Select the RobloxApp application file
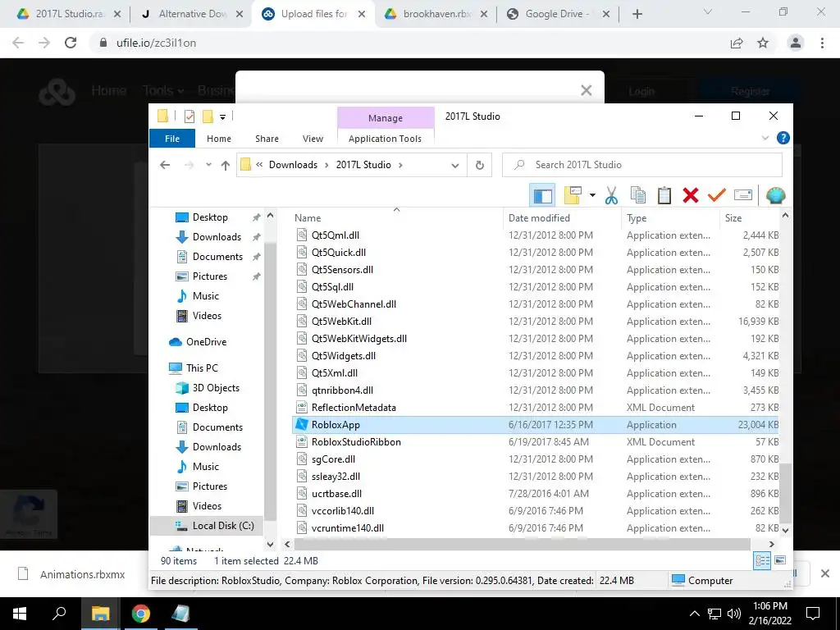 pyautogui.click(x=535, y=425)
